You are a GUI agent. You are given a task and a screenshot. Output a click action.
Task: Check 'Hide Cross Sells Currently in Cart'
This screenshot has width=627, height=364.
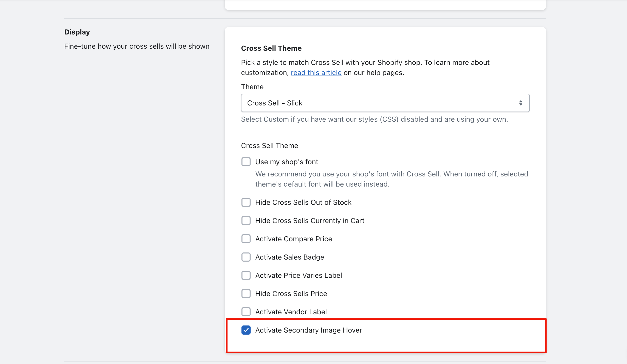point(246,221)
